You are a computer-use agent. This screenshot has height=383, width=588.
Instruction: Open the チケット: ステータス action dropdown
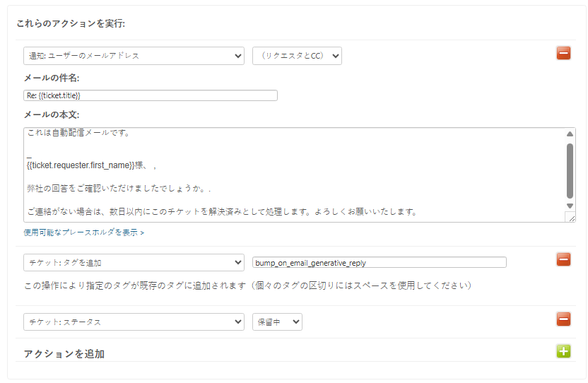coord(134,322)
